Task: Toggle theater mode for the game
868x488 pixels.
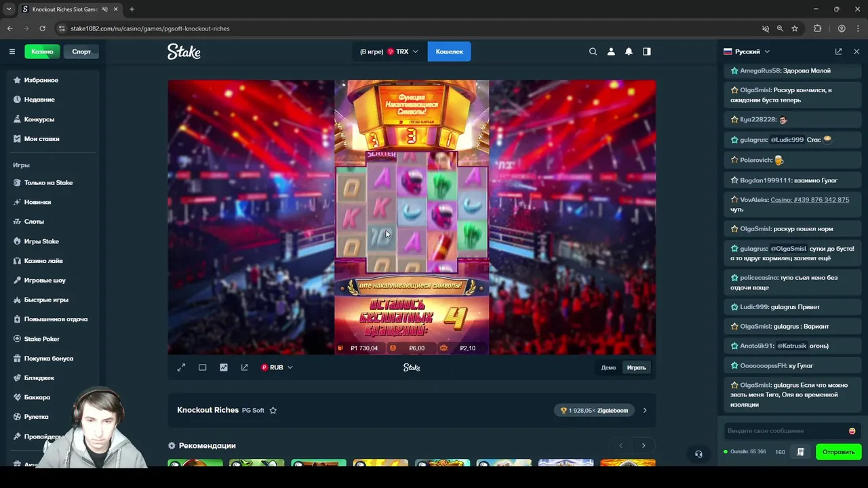Action: 202,367
